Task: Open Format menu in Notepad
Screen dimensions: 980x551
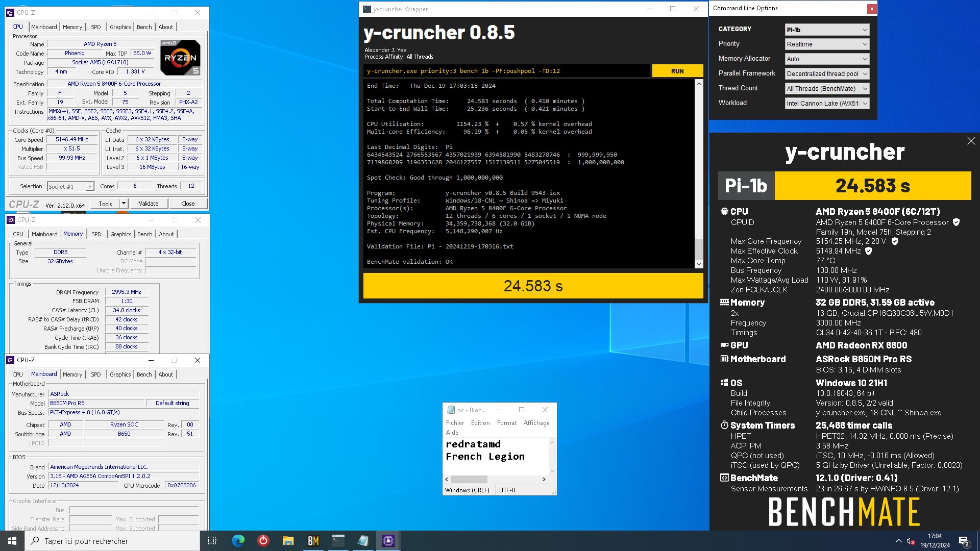Action: pos(507,423)
